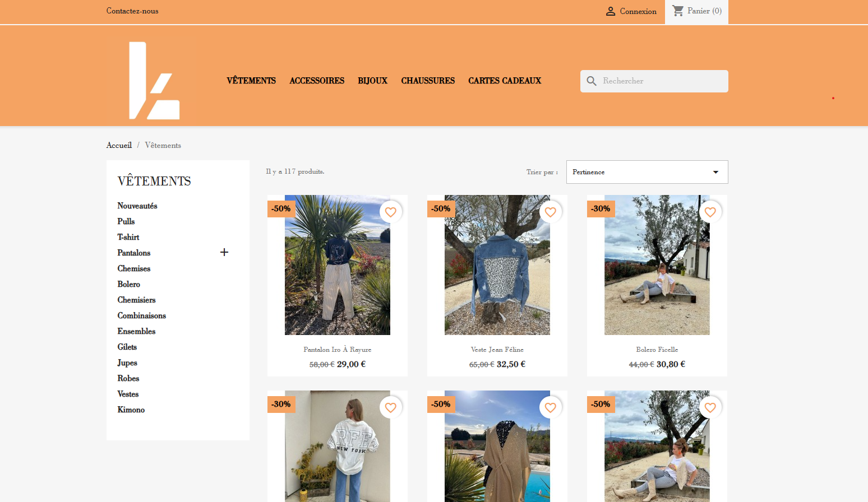Favorite the Veste Jean Féline

[x=551, y=212]
